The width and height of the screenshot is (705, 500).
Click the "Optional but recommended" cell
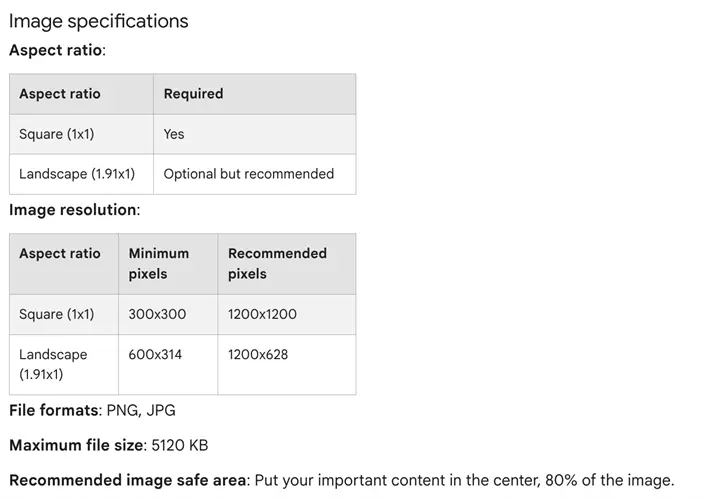pyautogui.click(x=249, y=174)
